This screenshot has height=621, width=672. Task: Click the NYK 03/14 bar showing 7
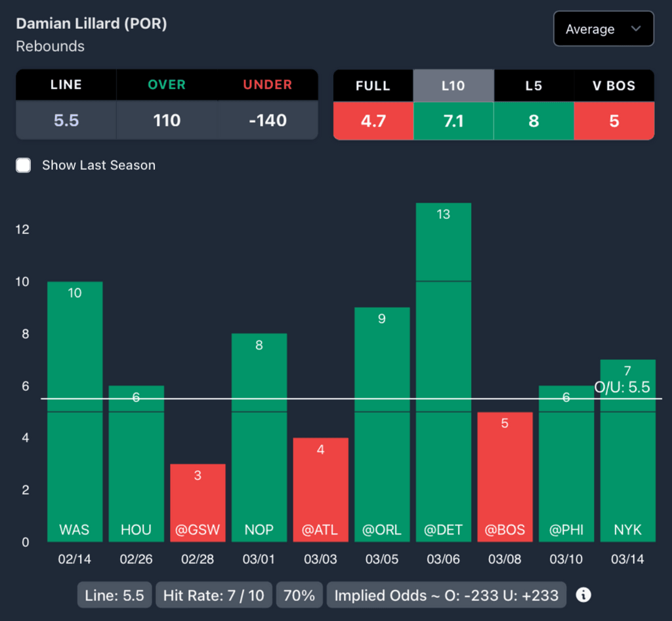point(628,451)
